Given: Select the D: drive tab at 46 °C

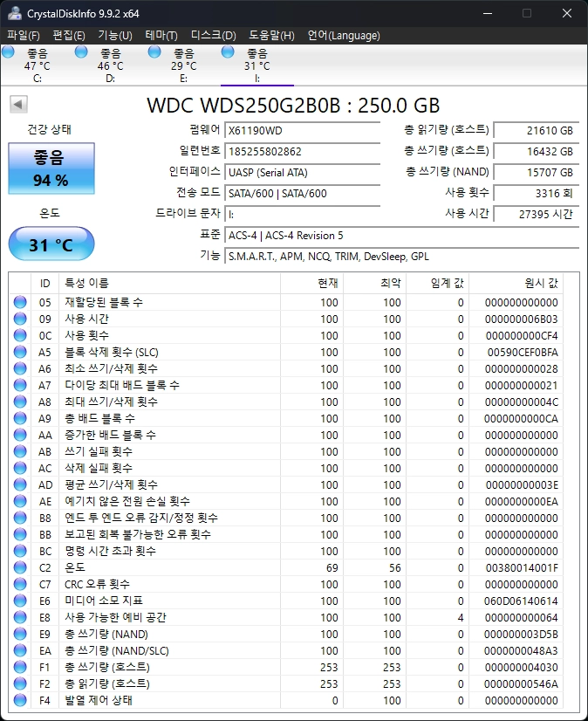Looking at the screenshot, I should (110, 65).
